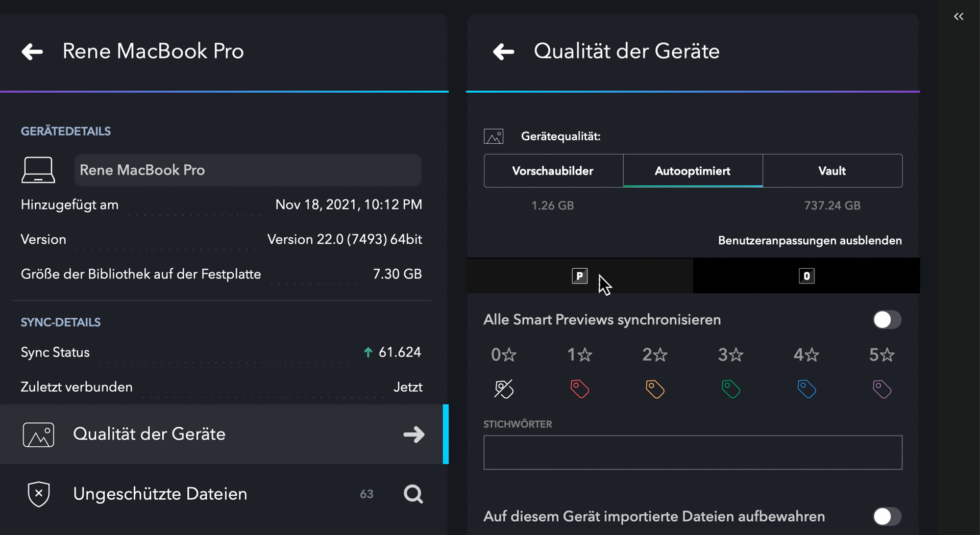Select the green color label tag

click(730, 389)
